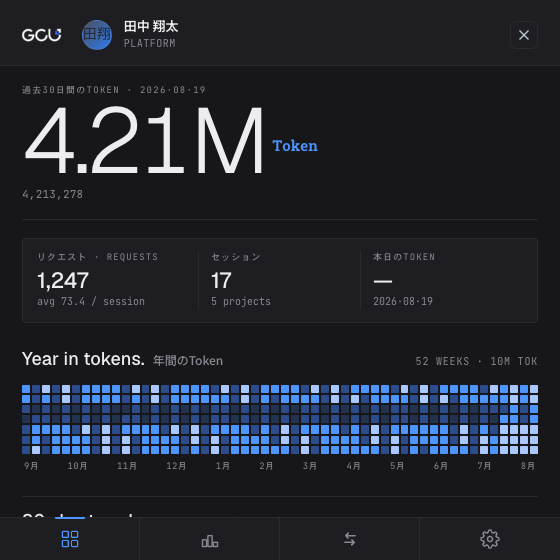Click the requests value 1,247
The image size is (560, 560).
pyautogui.click(x=63, y=280)
